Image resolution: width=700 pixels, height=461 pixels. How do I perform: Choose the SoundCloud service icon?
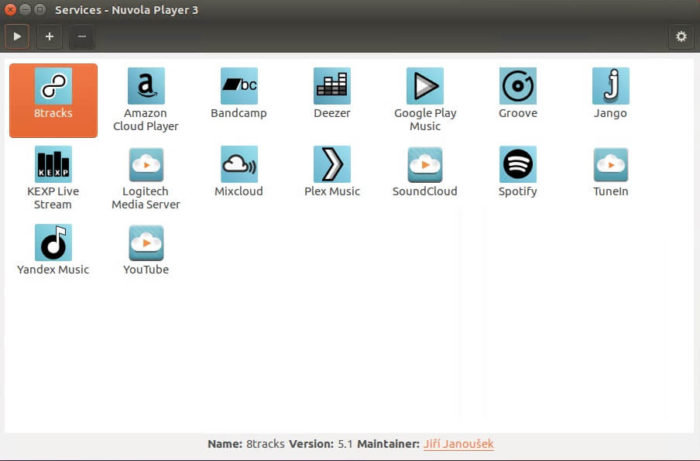pos(425,164)
